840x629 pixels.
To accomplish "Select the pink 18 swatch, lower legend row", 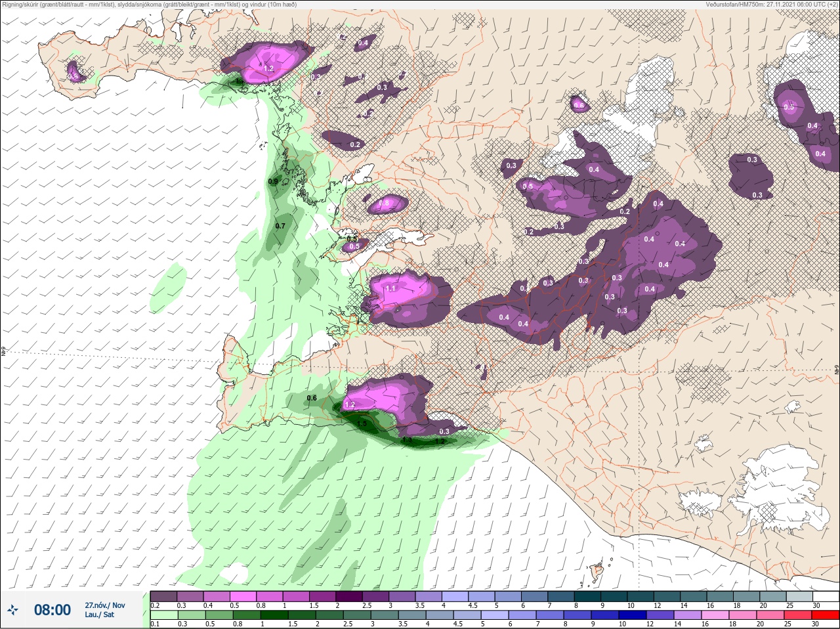I will 742,615.
